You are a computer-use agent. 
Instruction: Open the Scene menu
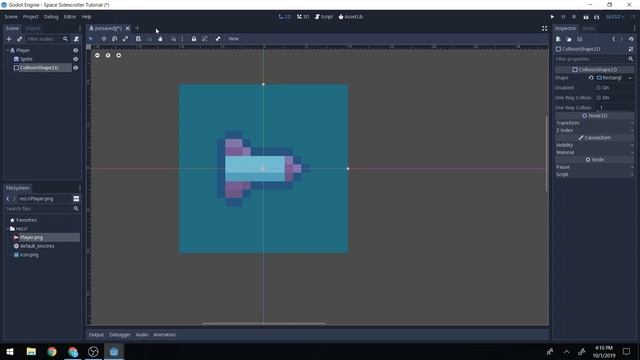pos(11,17)
